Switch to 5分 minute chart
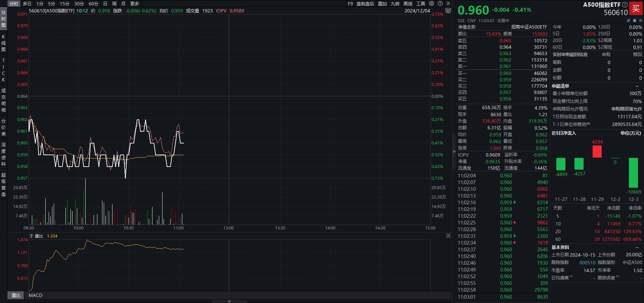Viewport: 644px width, 303px height. tap(51, 4)
